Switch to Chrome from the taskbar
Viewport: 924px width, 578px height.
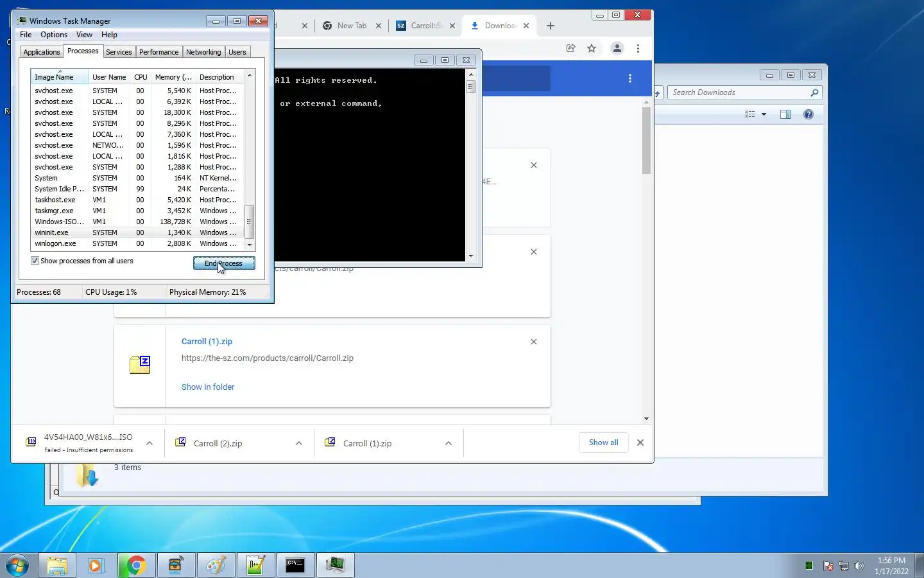click(135, 566)
